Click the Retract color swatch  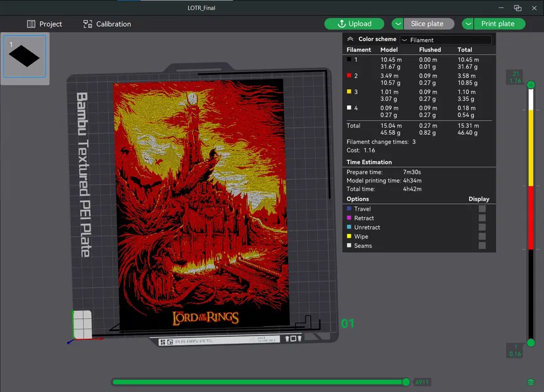click(x=349, y=218)
